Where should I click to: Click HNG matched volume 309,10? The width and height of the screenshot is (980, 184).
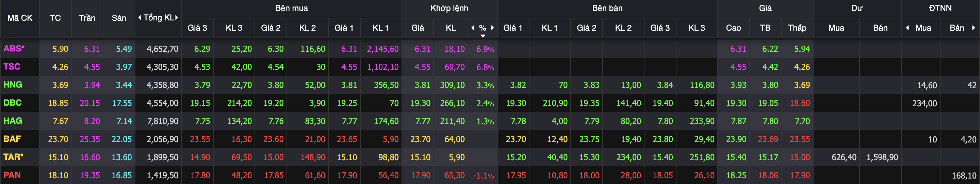[452, 85]
